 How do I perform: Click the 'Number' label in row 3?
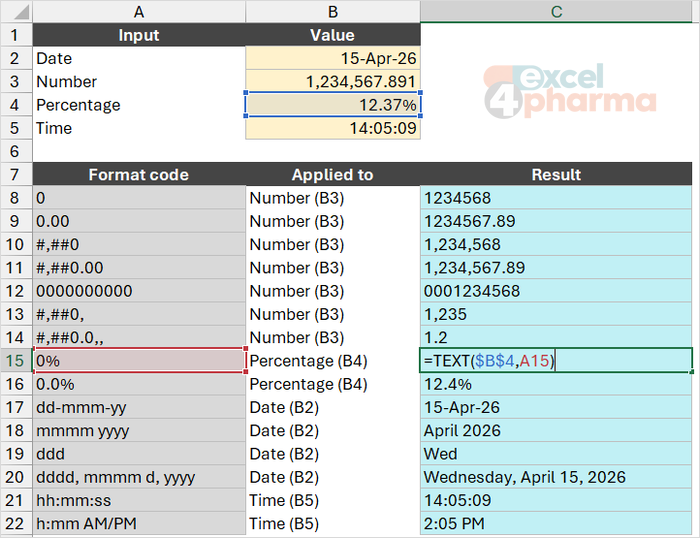[x=67, y=82]
